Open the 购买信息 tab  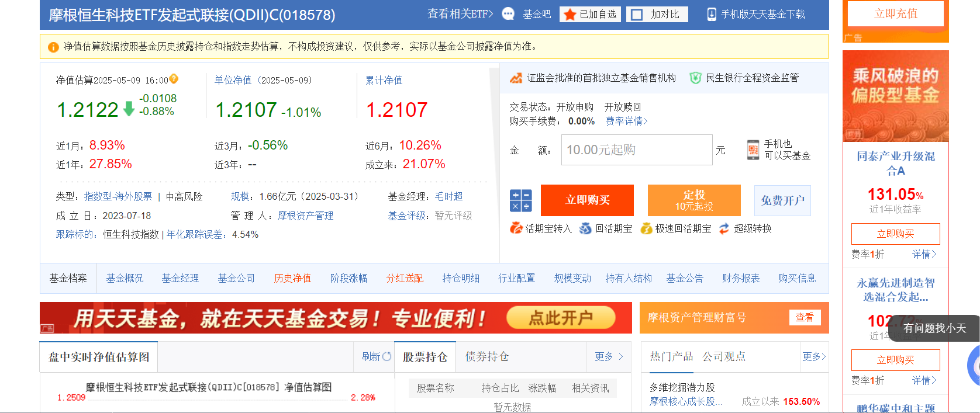pyautogui.click(x=797, y=278)
